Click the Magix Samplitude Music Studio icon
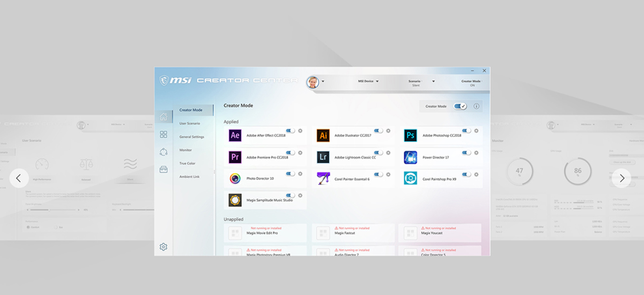This screenshot has width=644, height=295. click(x=235, y=200)
